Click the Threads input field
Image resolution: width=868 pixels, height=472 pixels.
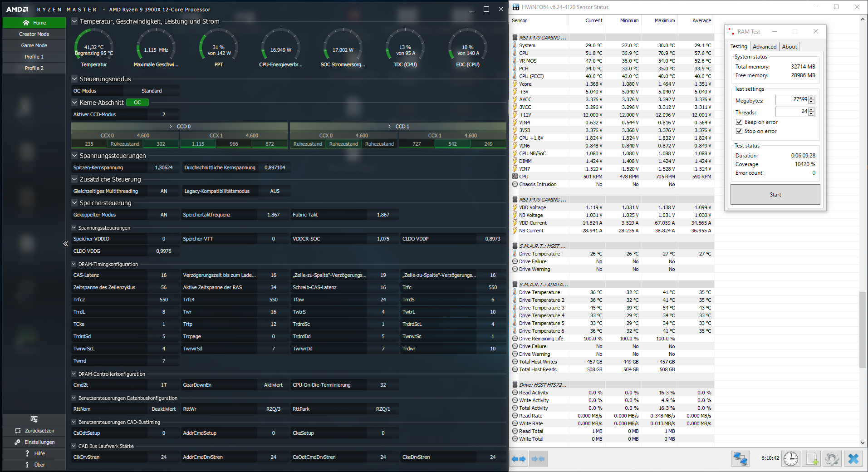[x=792, y=112]
